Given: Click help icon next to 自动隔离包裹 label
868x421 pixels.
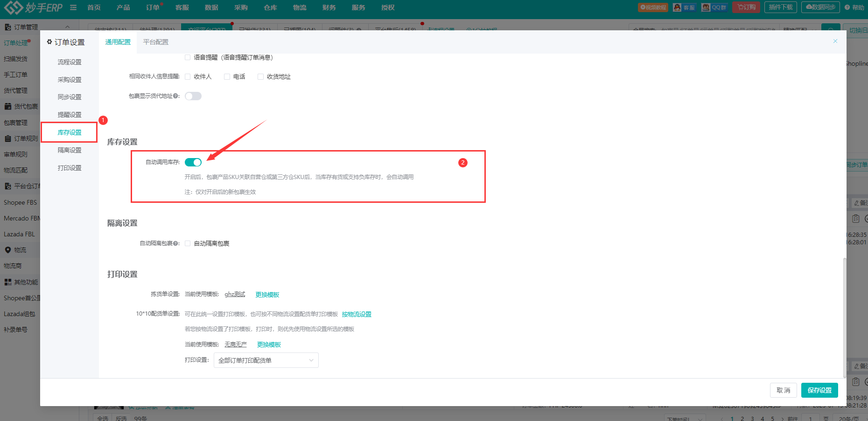Looking at the screenshot, I should (175, 243).
